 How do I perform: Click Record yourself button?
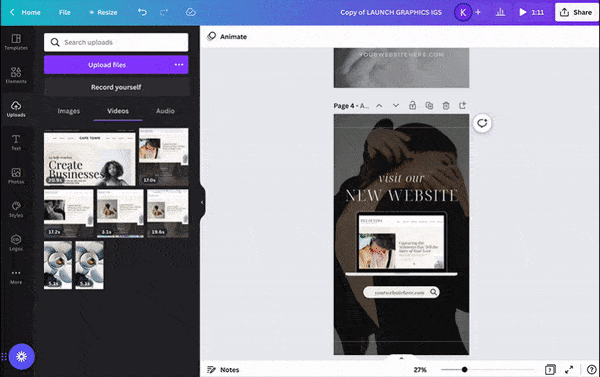click(x=116, y=87)
